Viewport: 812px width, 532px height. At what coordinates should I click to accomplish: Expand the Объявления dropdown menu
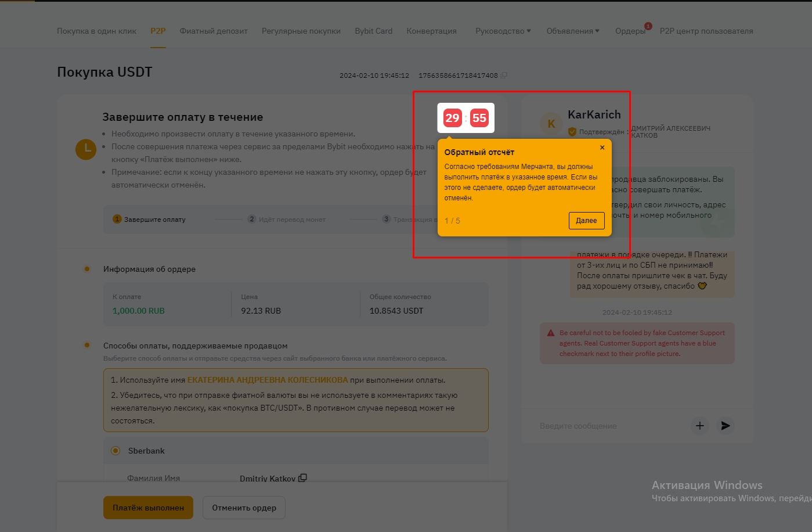573,31
